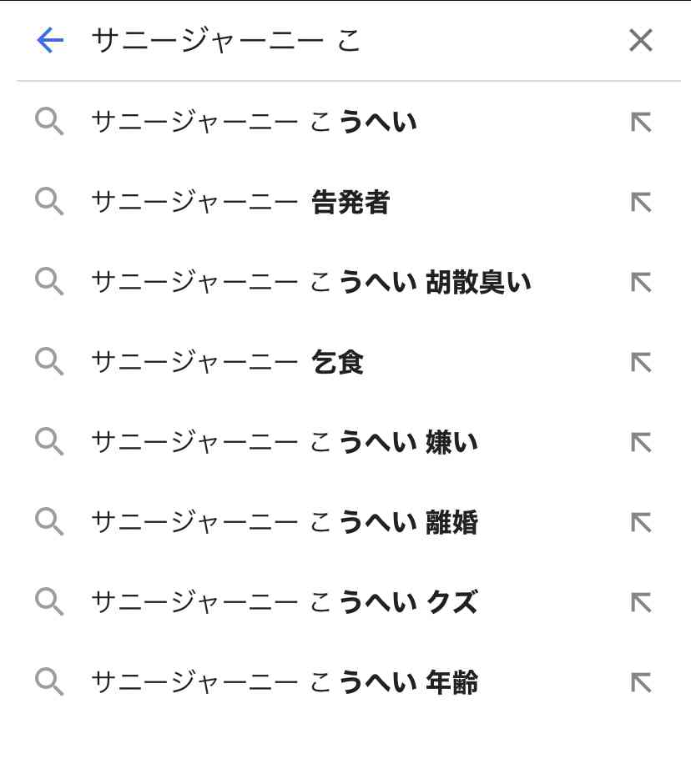Click the insert arrow next to 告発者
The width and height of the screenshot is (691, 784).
[x=641, y=203]
